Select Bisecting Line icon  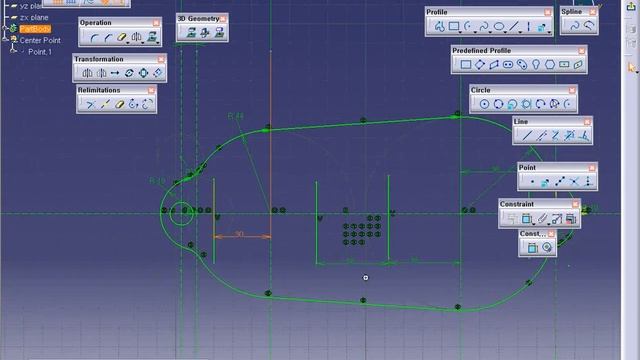point(569,136)
